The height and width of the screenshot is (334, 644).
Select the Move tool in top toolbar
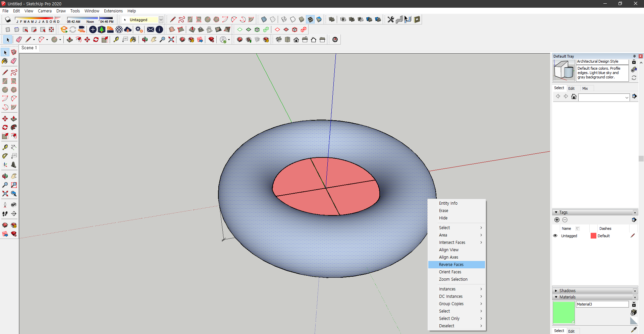[x=87, y=40]
